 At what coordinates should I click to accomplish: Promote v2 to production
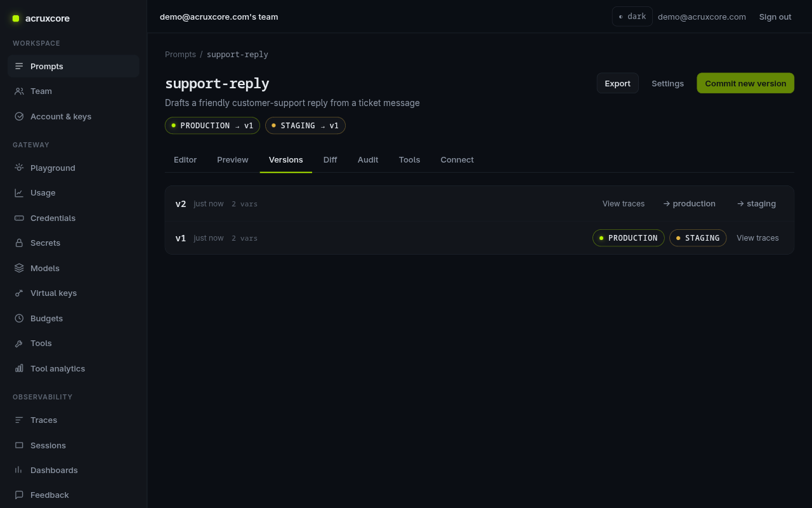[690, 204]
